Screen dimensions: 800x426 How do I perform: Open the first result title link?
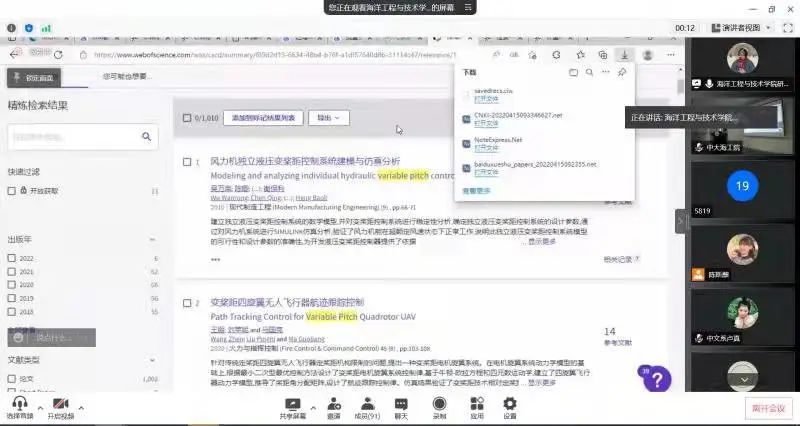pos(305,161)
